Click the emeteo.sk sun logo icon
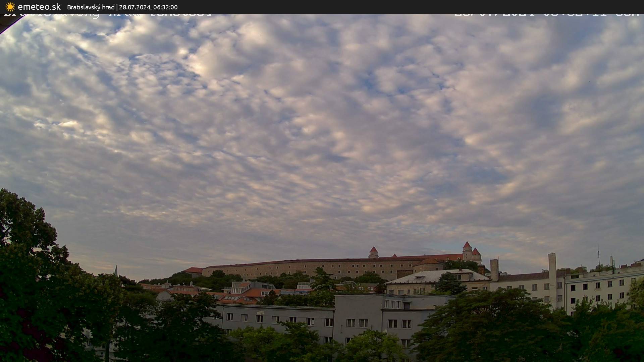644x362 pixels. click(x=10, y=7)
